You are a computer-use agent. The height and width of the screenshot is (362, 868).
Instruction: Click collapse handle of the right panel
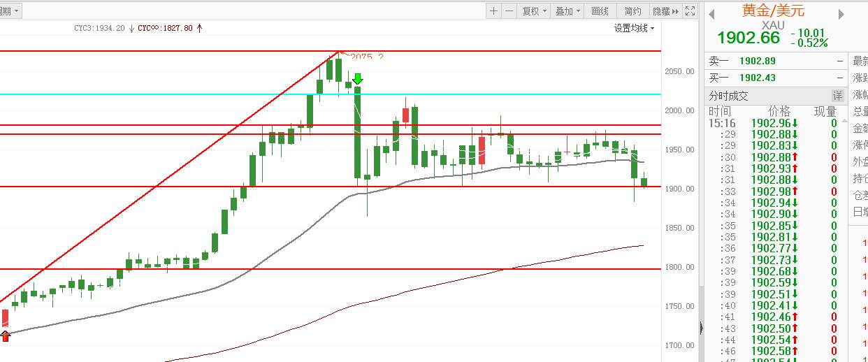[701, 328]
